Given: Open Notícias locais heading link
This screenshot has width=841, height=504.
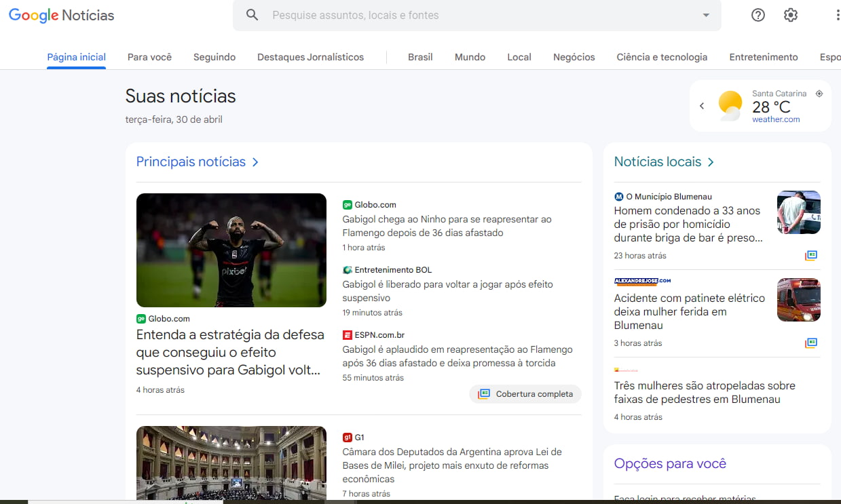Looking at the screenshot, I should [658, 162].
